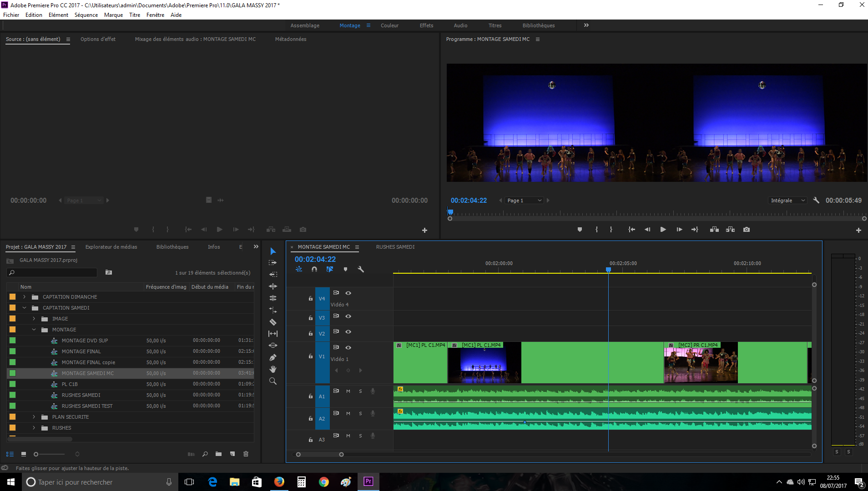Open RUSHES SAMEDI sequence tab
Image resolution: width=868 pixels, height=491 pixels.
(x=395, y=247)
